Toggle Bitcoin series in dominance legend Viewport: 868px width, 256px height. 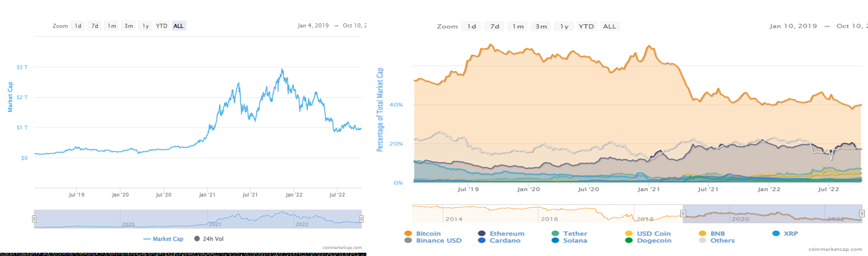(x=422, y=233)
